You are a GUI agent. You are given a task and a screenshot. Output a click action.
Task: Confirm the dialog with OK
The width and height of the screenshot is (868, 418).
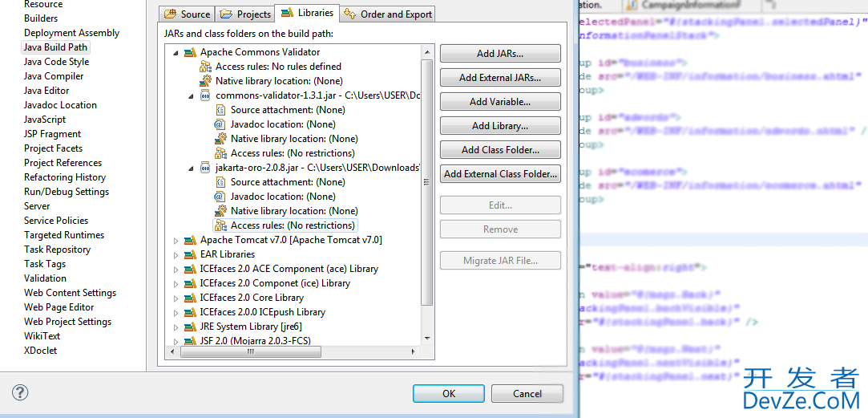click(x=448, y=394)
